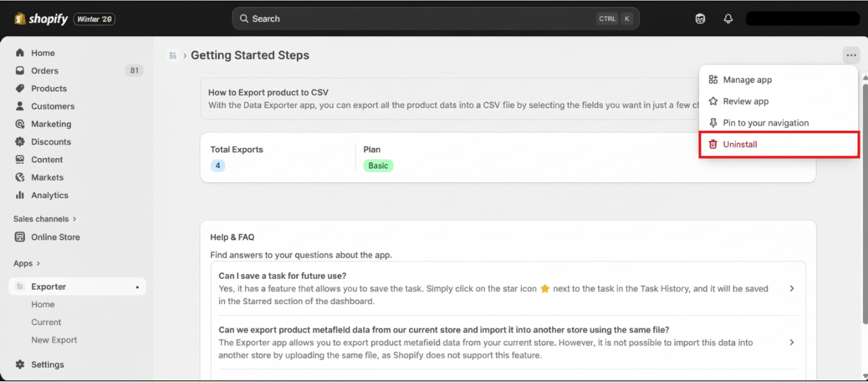The width and height of the screenshot is (868, 383).
Task: Click the Exporter app icon in sidebar
Action: [x=20, y=286]
